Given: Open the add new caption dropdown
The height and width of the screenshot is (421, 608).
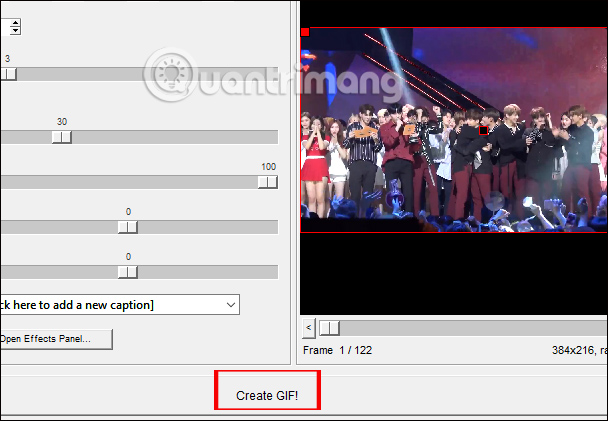Looking at the screenshot, I should click(x=231, y=305).
